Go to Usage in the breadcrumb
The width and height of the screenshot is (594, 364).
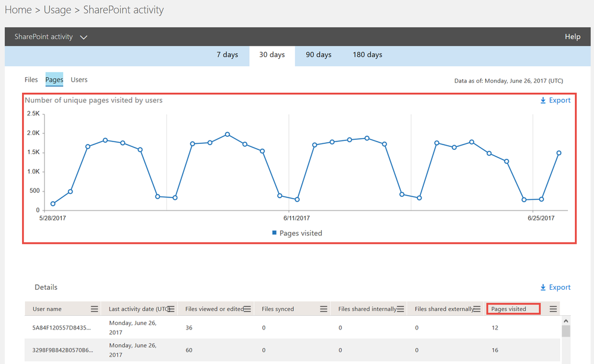click(x=58, y=10)
